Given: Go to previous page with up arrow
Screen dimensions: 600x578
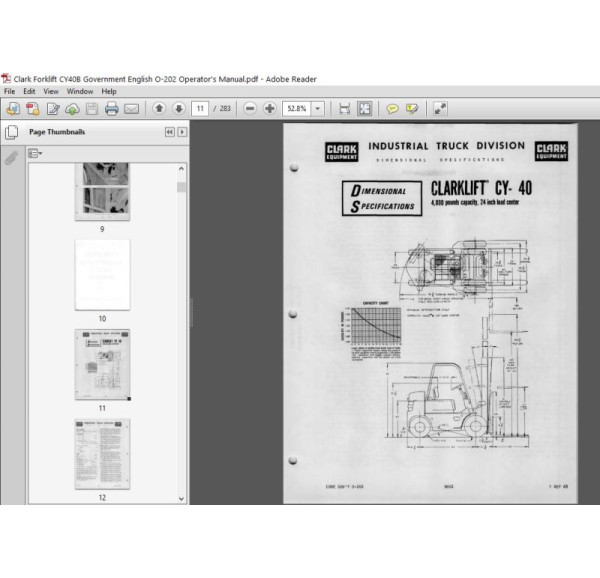Looking at the screenshot, I should coord(158,108).
